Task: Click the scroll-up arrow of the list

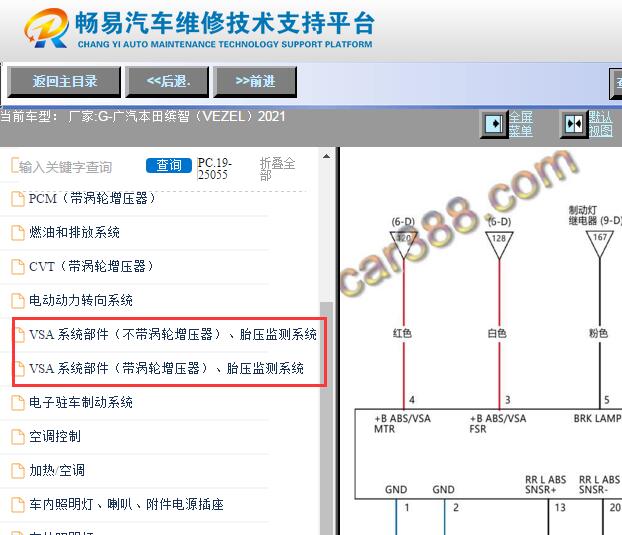Action: pos(326,156)
